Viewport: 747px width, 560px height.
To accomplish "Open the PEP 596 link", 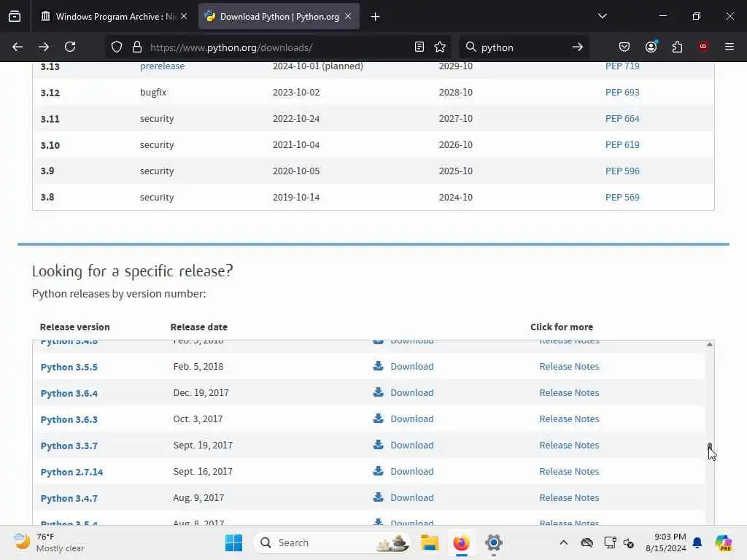I will pos(622,171).
